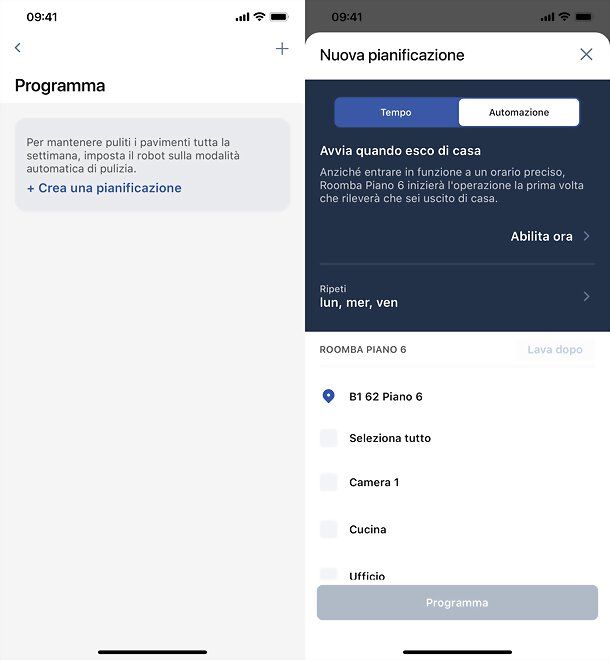Tap the Wi-Fi icon in right status bar
This screenshot has width=610, height=660.
click(564, 16)
